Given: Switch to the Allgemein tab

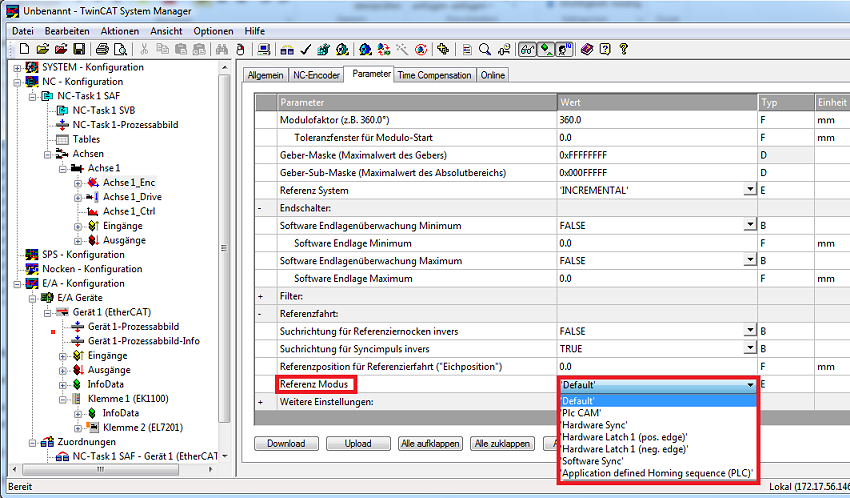Looking at the screenshot, I should (x=266, y=75).
